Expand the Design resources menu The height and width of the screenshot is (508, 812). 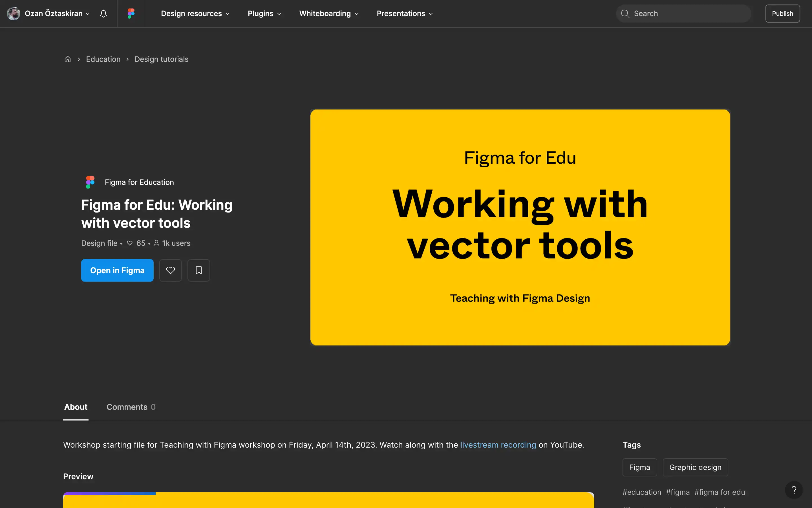[x=195, y=14]
